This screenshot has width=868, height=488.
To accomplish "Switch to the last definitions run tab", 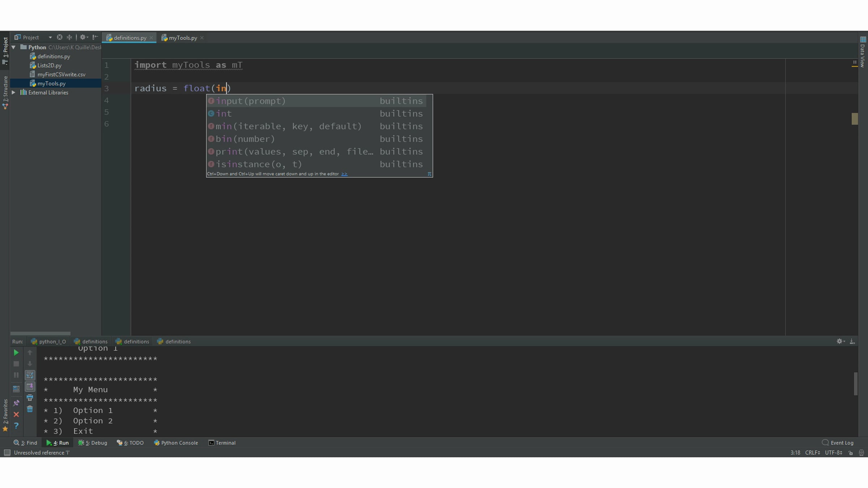I will click(x=174, y=342).
